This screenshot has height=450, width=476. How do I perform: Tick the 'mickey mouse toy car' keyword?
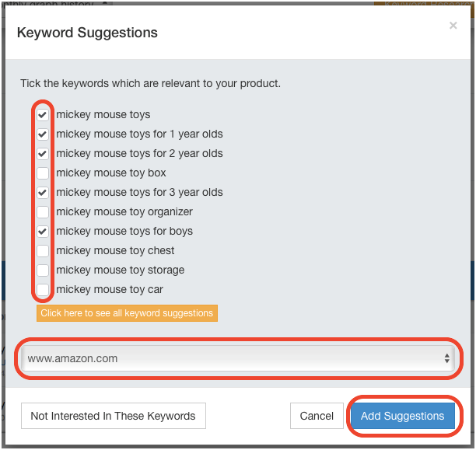pyautogui.click(x=43, y=289)
